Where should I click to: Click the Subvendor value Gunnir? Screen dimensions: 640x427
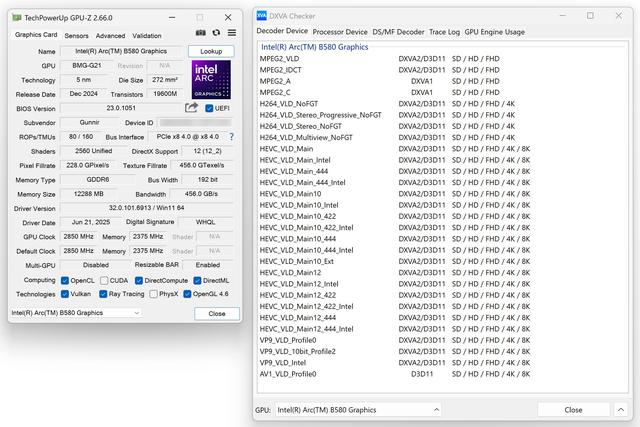[x=89, y=122]
